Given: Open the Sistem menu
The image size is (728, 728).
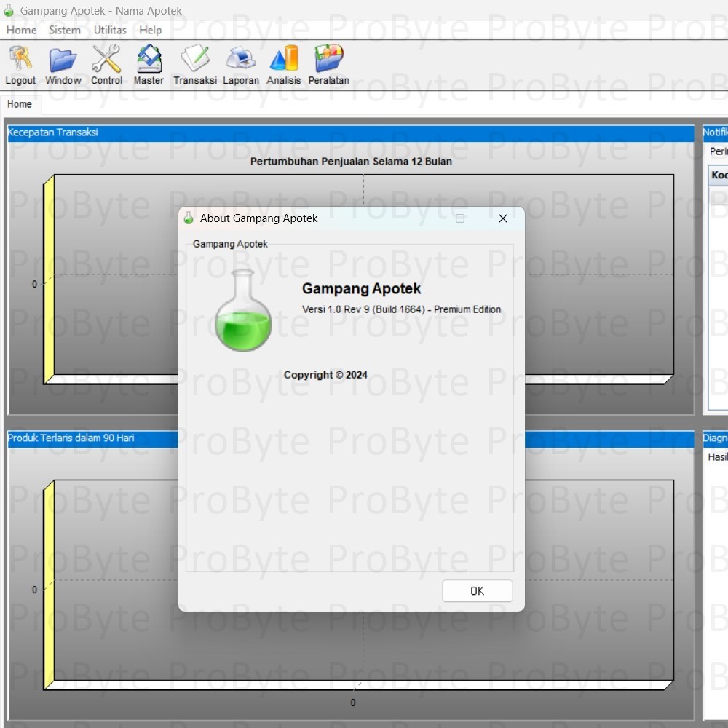Looking at the screenshot, I should pyautogui.click(x=65, y=30).
